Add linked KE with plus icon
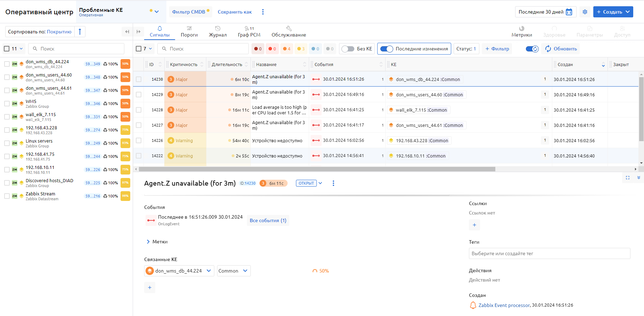This screenshot has height=316, width=644. click(150, 287)
